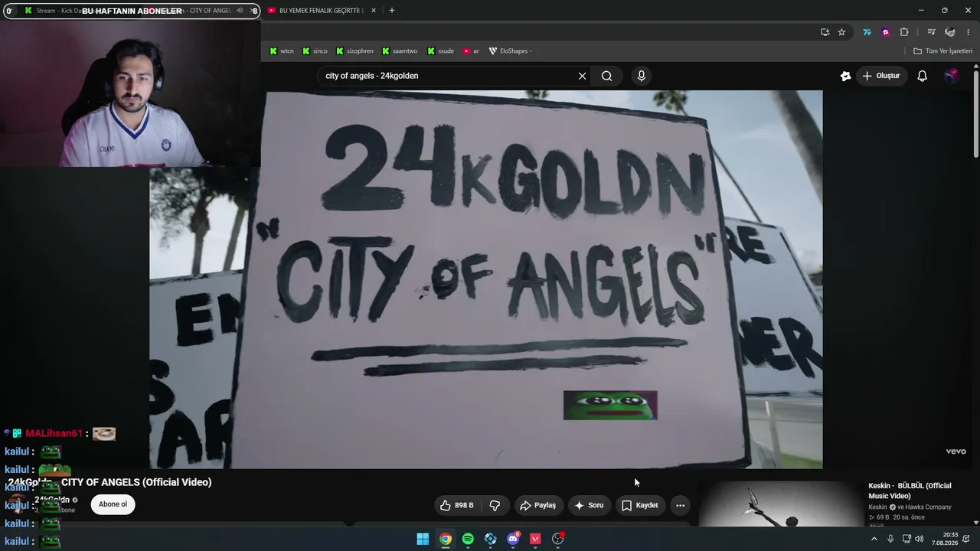Viewport: 980px width, 551px height.
Task: Click the blue 7TV extension icon
Action: (867, 32)
